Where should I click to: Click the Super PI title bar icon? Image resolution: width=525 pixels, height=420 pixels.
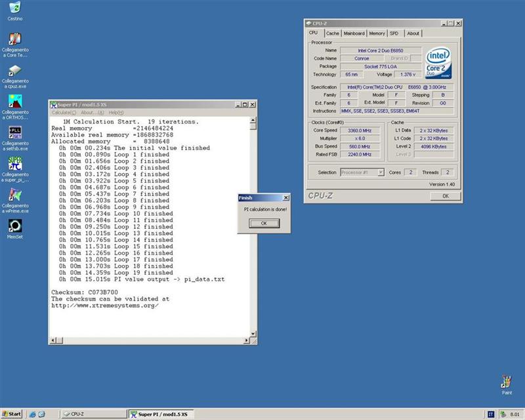click(54, 105)
